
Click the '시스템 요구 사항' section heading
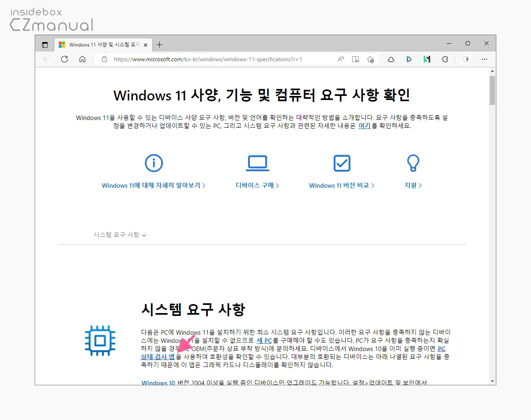coord(193,309)
